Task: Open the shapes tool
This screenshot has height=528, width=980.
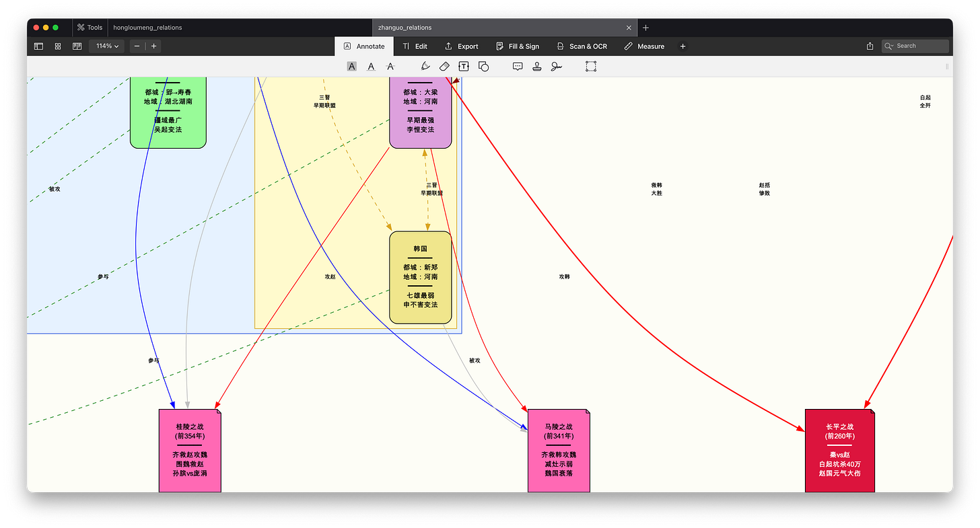Action: click(x=483, y=66)
